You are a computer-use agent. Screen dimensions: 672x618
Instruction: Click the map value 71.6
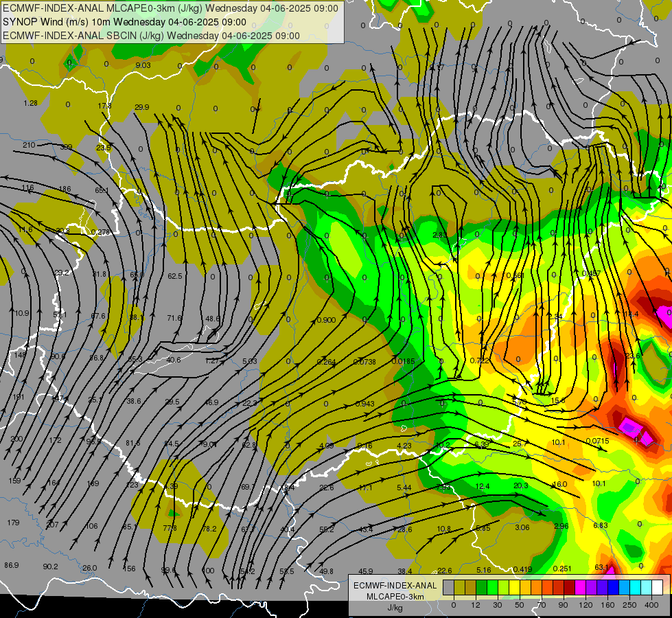click(174, 318)
